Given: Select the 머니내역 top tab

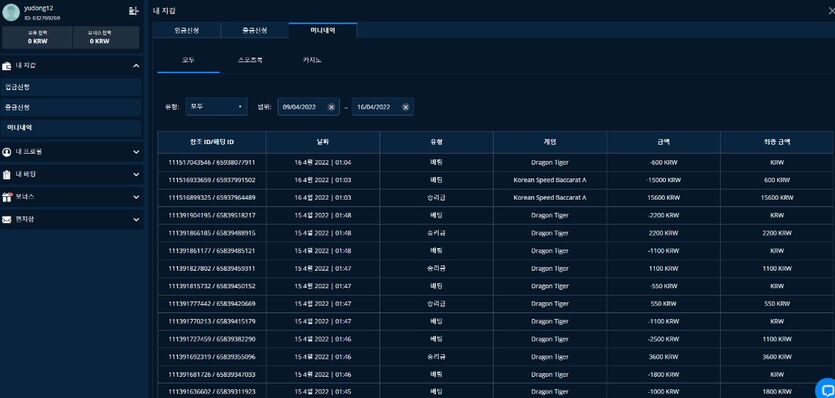Looking at the screenshot, I should click(x=323, y=30).
